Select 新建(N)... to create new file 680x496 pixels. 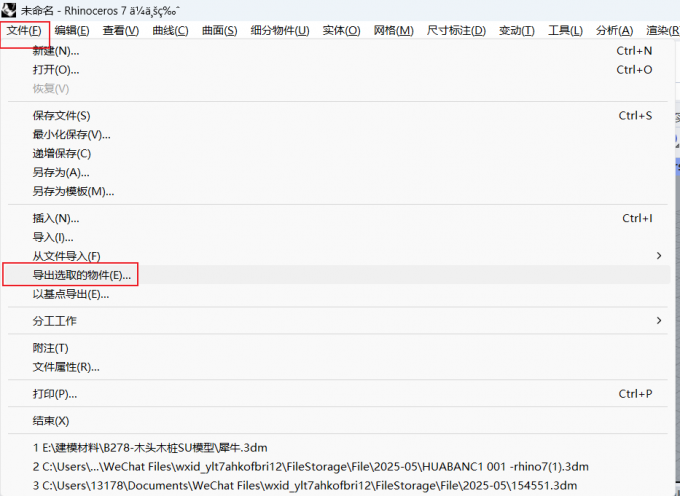click(56, 51)
